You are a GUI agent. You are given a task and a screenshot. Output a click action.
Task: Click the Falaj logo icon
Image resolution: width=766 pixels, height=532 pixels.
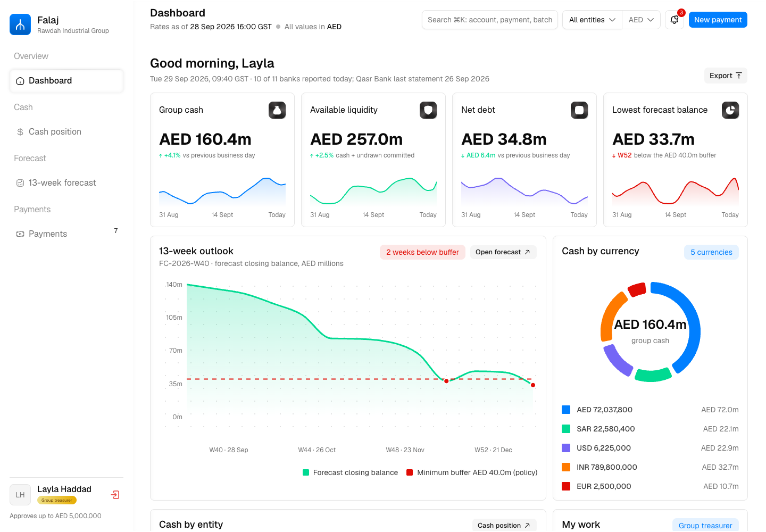point(20,24)
